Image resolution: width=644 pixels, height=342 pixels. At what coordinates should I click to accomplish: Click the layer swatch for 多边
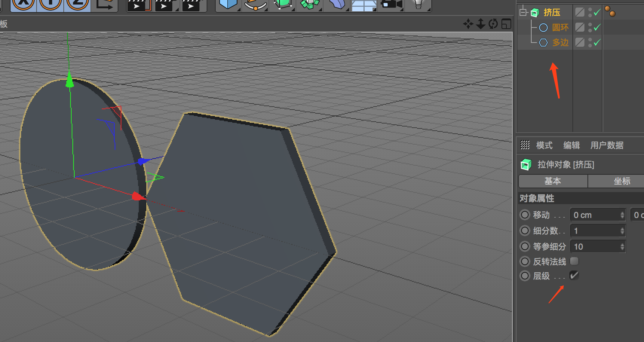[x=580, y=43]
